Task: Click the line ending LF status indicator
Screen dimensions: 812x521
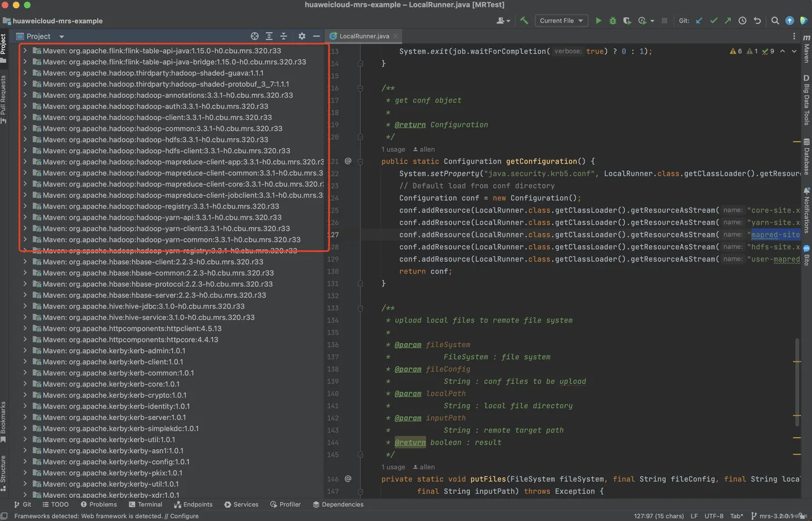Action: [x=694, y=516]
